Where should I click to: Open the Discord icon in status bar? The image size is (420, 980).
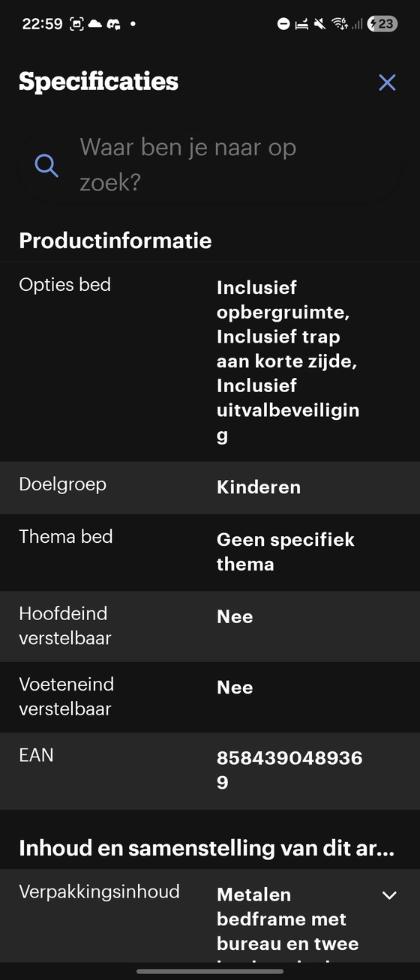[x=113, y=24]
